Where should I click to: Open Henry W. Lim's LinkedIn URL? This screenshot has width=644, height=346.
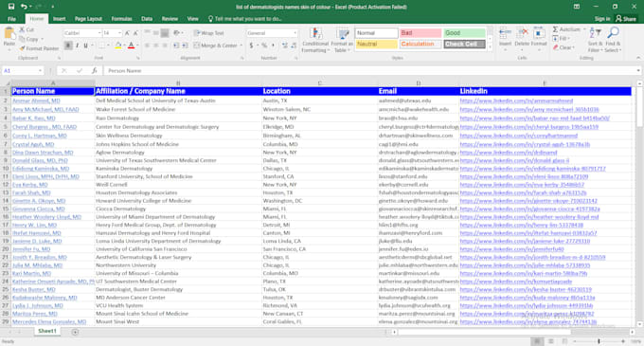[x=522, y=225]
